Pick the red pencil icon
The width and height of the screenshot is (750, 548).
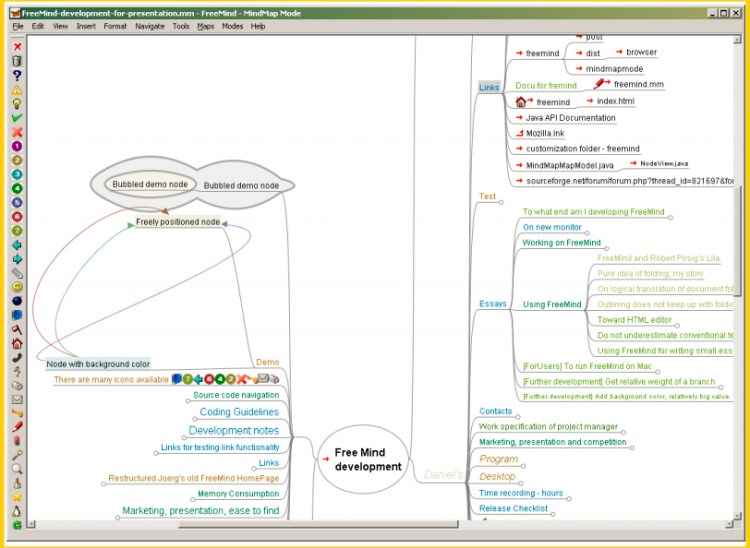(x=17, y=426)
